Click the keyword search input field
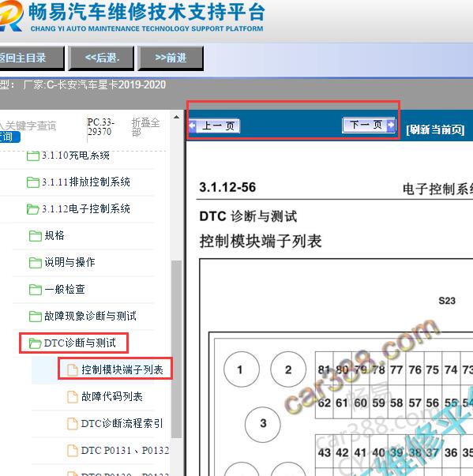This screenshot has width=473, height=476. coord(29,126)
